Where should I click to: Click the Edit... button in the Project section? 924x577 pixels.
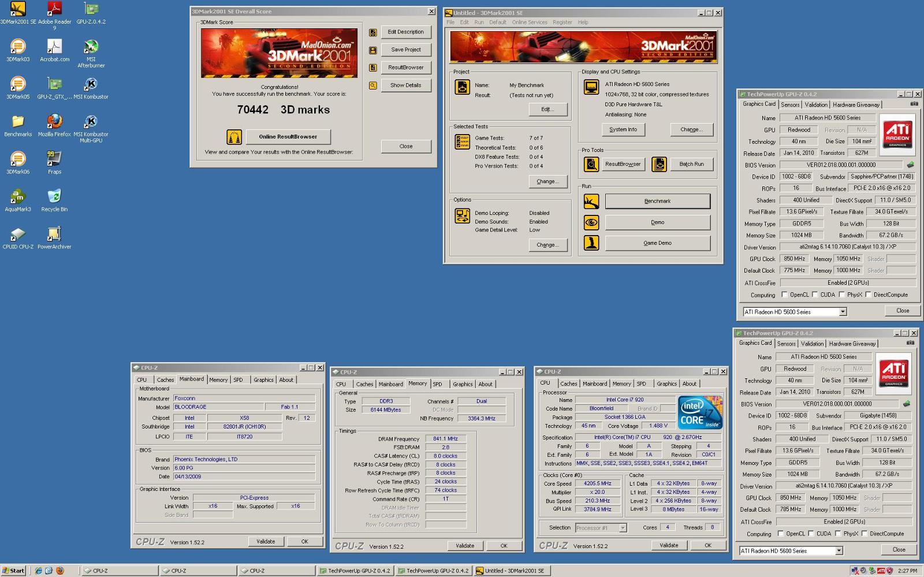coord(547,109)
